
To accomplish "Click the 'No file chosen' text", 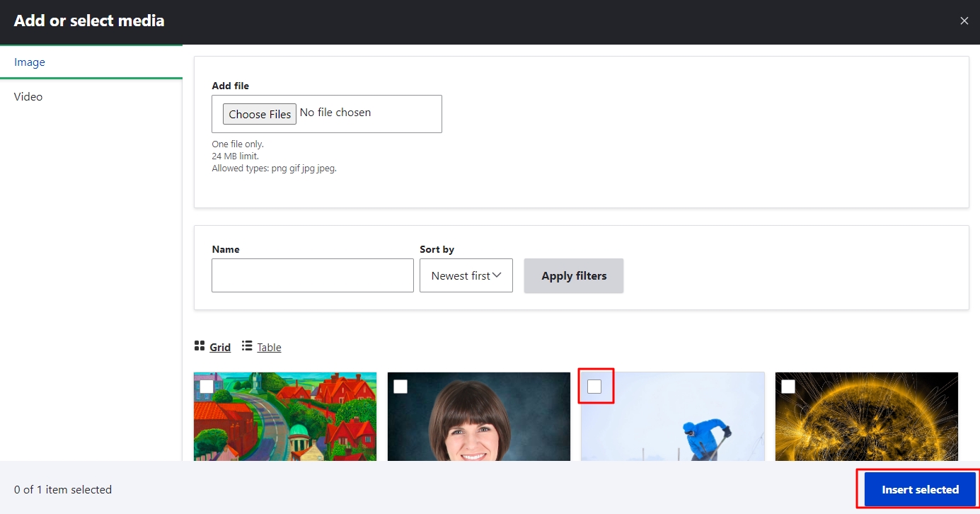I will coord(335,113).
